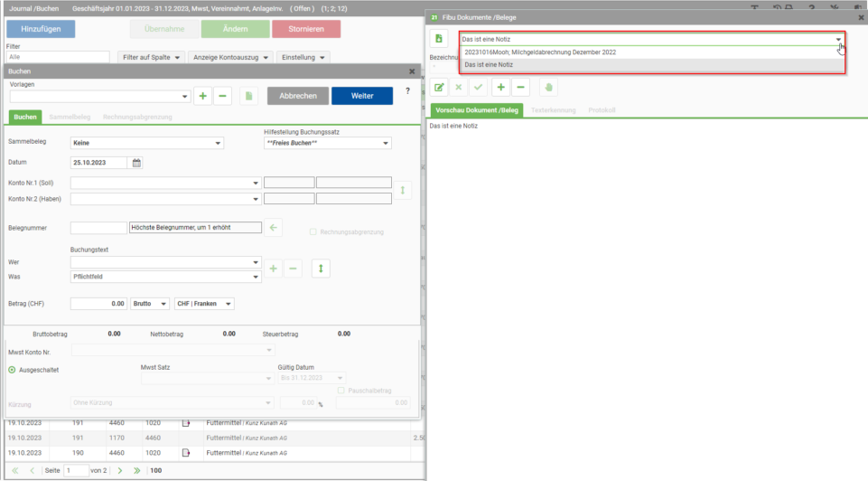Expand the Konto Nr.2 (Haben) dropdown
Image resolution: width=868 pixels, height=481 pixels.
tap(256, 199)
